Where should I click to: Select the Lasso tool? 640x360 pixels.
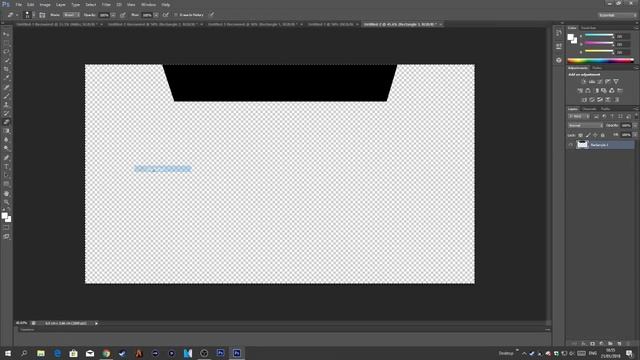coord(6,52)
